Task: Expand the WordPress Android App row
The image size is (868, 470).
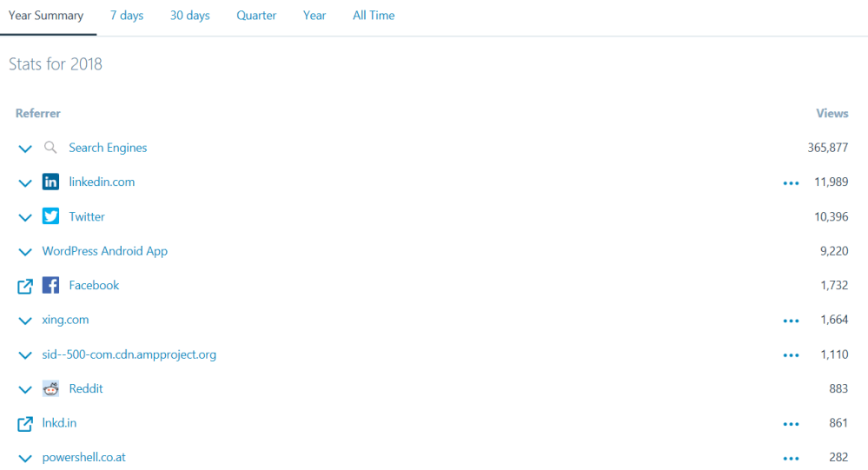Action: point(25,252)
